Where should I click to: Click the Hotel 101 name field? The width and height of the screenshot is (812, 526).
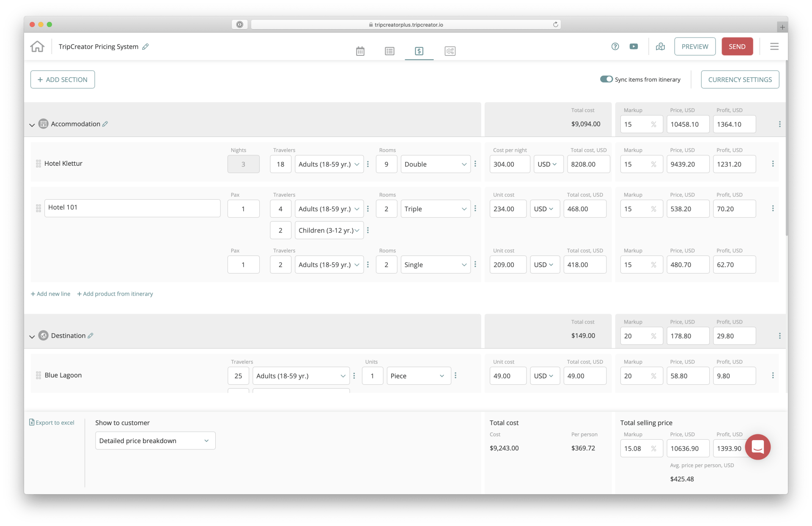(x=132, y=208)
